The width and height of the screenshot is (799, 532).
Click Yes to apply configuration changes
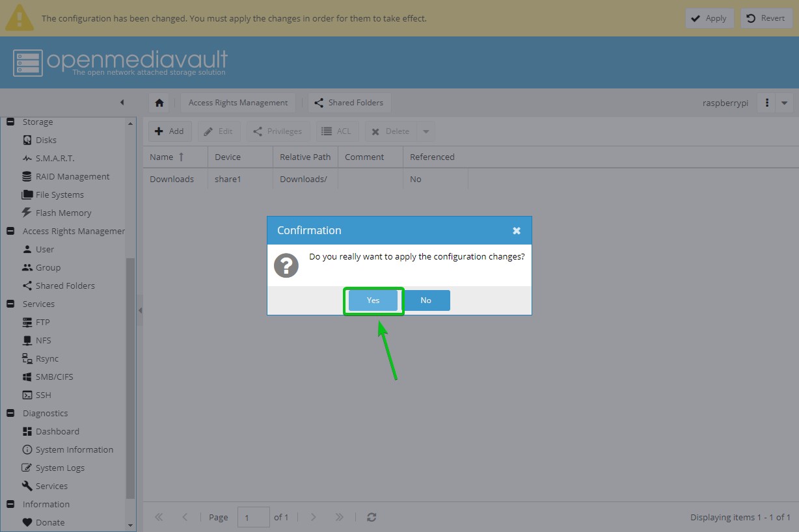(373, 300)
